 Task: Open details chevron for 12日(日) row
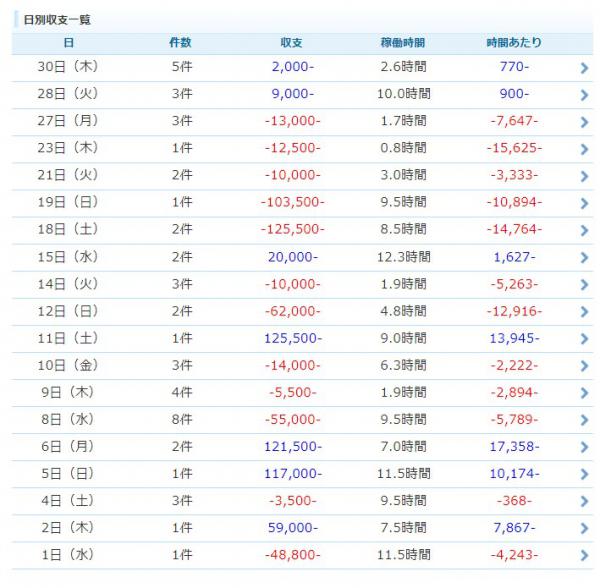tap(584, 312)
